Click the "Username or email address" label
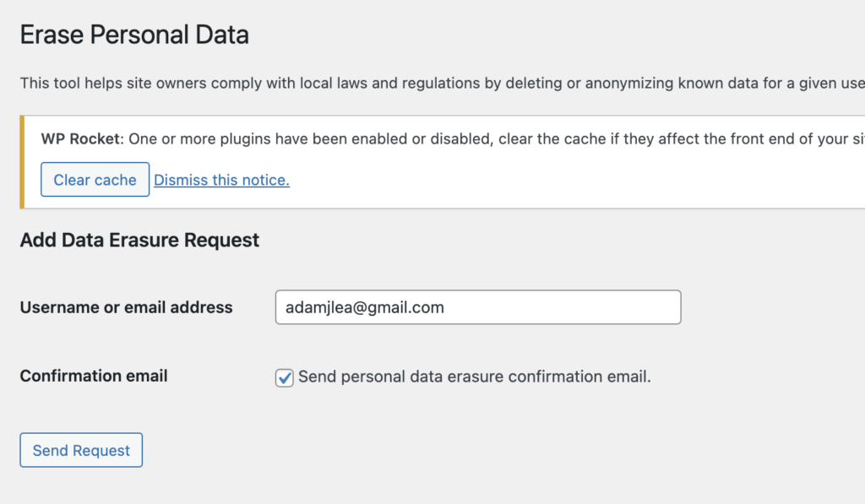 pos(126,307)
